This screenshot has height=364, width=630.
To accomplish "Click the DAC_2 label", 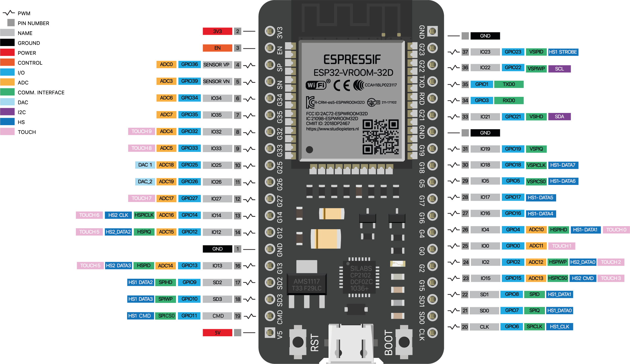I will point(145,182).
